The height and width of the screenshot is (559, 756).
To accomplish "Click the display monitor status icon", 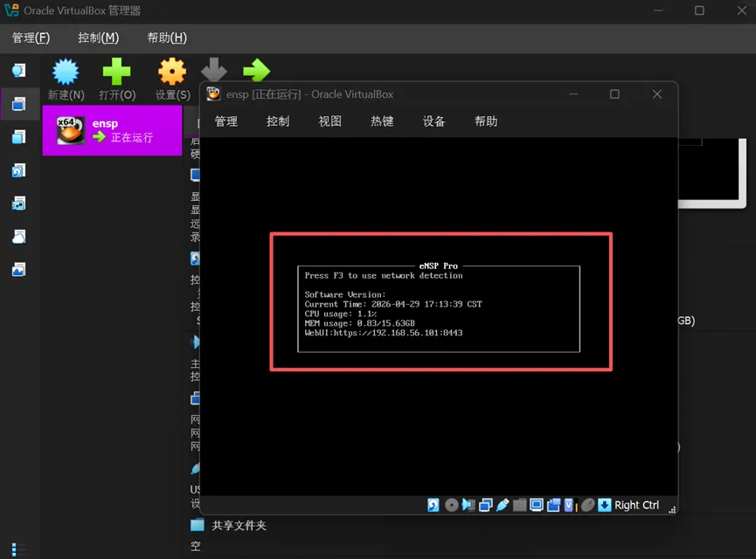I will click(536, 505).
